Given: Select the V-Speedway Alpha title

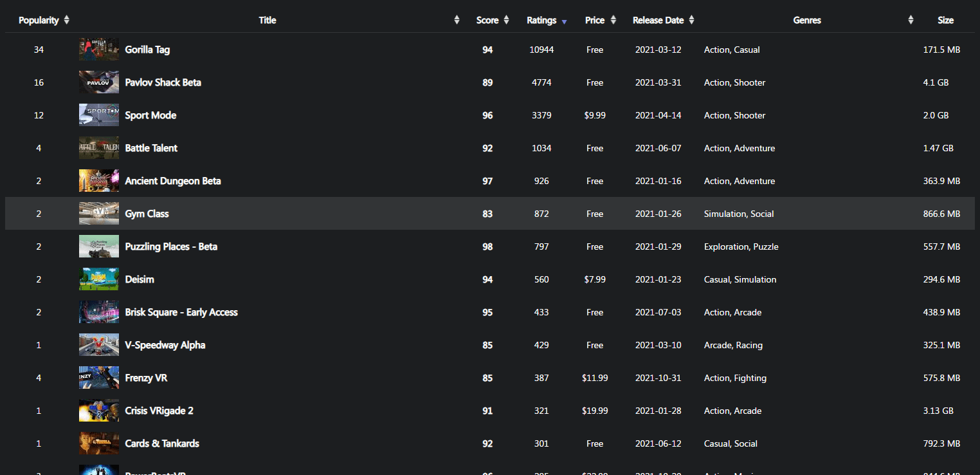Looking at the screenshot, I should (x=165, y=345).
